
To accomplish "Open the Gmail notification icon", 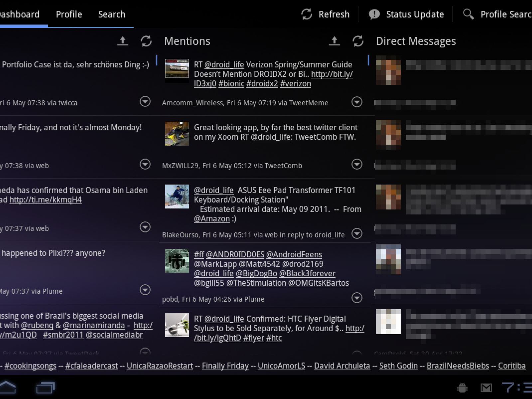I will 486,388.
